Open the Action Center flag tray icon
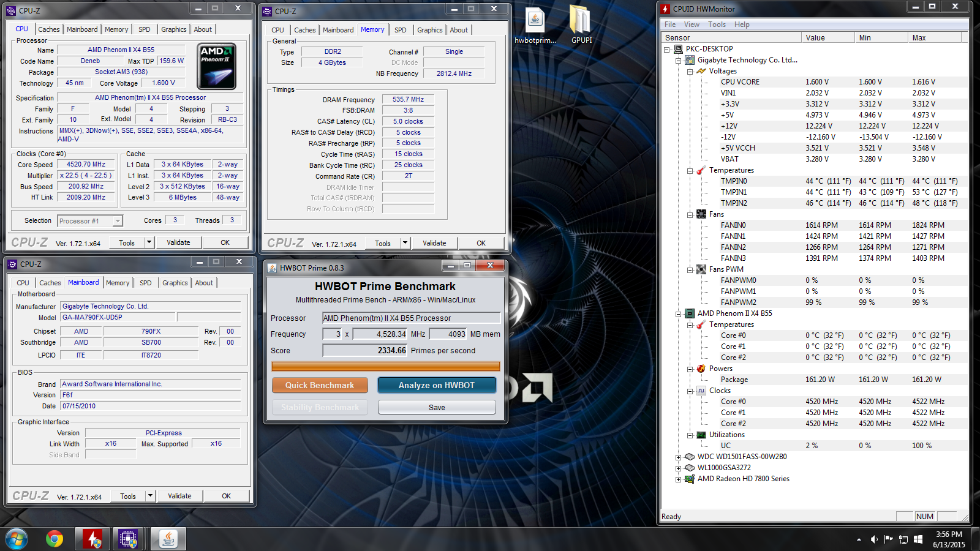 [889, 539]
